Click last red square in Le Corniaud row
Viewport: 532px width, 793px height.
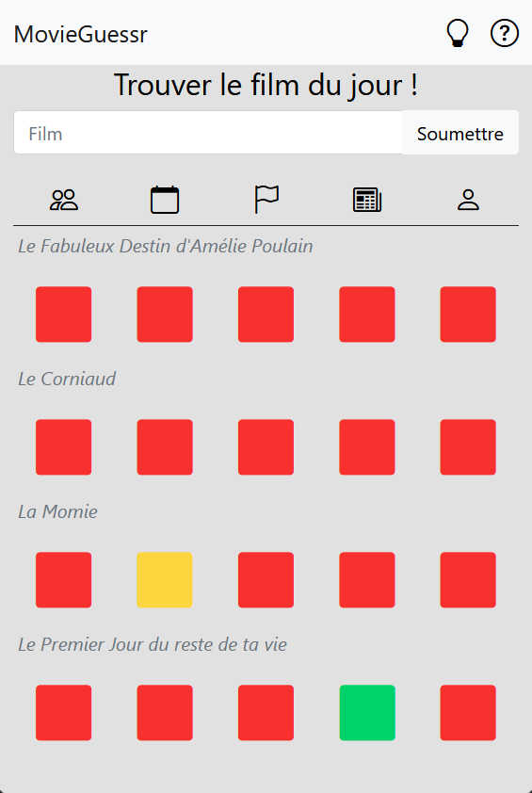[468, 447]
